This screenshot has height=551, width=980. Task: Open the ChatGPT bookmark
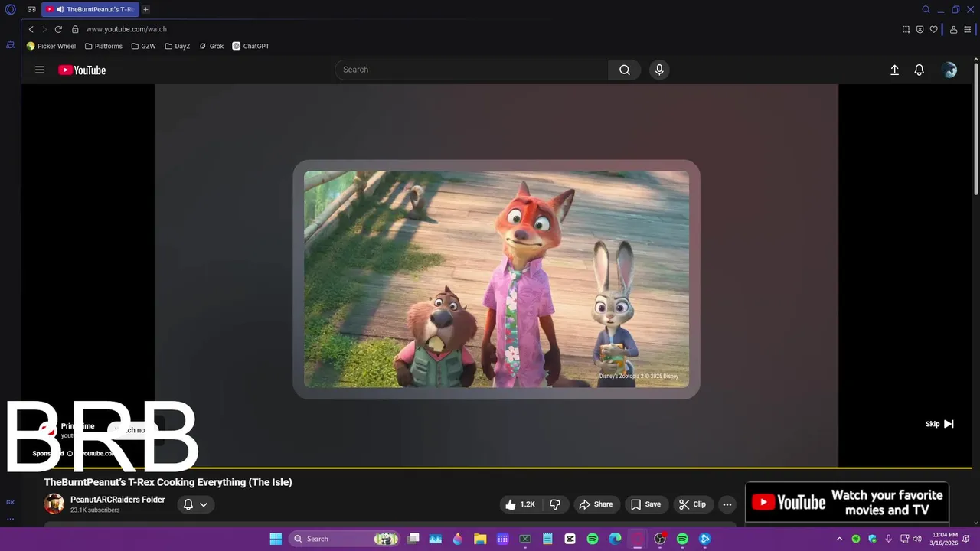251,46
